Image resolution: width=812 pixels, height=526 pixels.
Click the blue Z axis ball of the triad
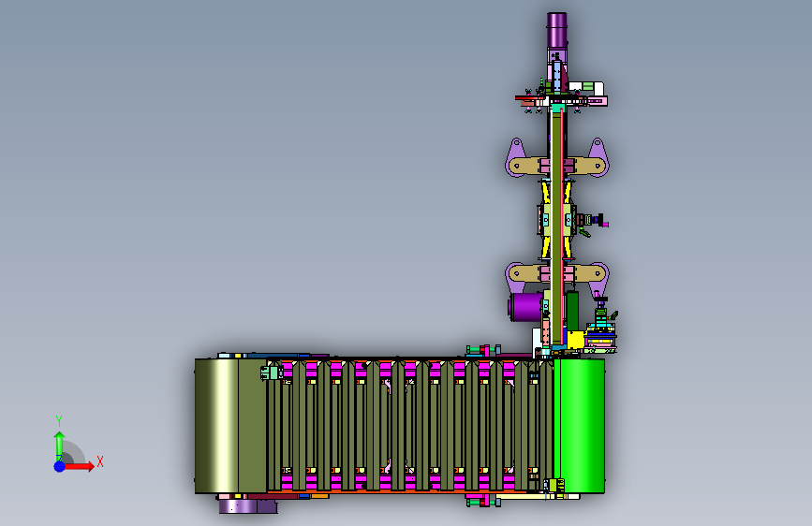coord(60,466)
